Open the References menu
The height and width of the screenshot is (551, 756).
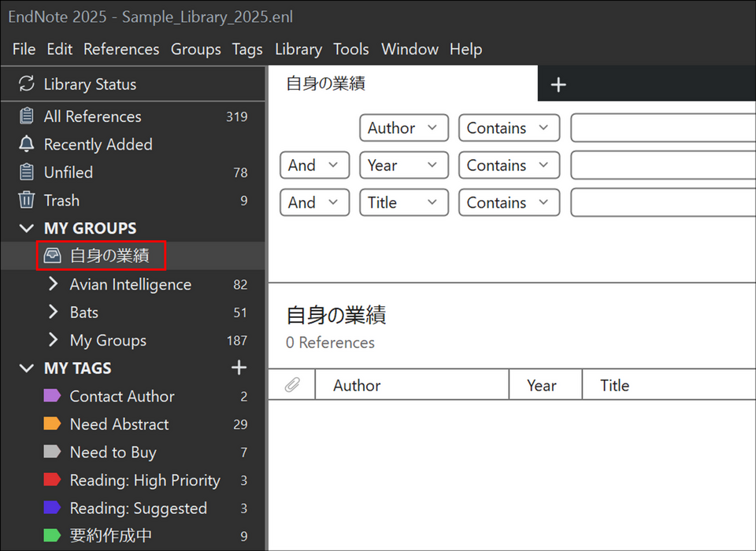(121, 49)
